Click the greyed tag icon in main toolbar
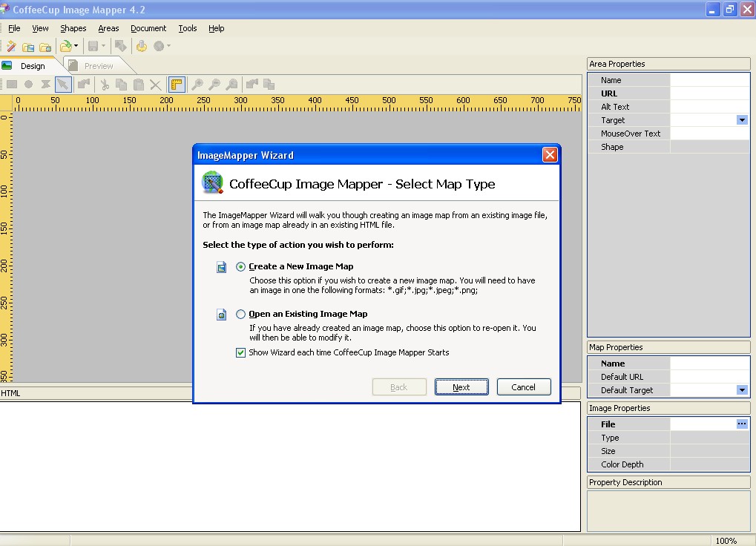This screenshot has width=756, height=546. pos(120,46)
